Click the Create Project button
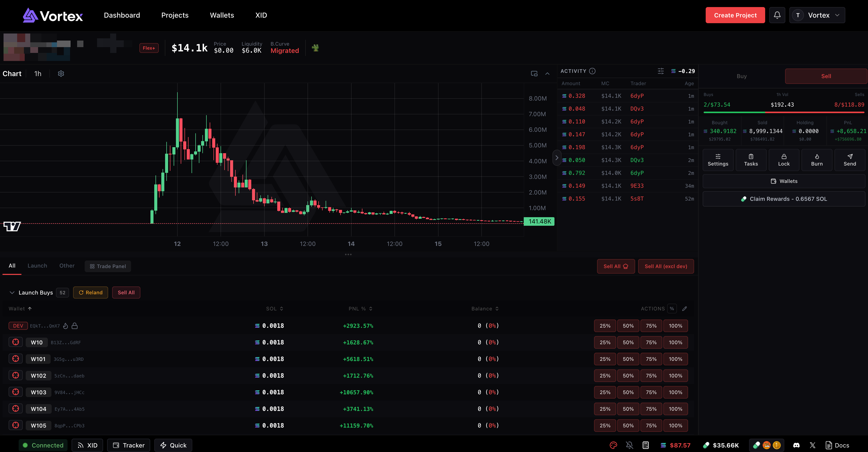The image size is (868, 452). pos(735,15)
